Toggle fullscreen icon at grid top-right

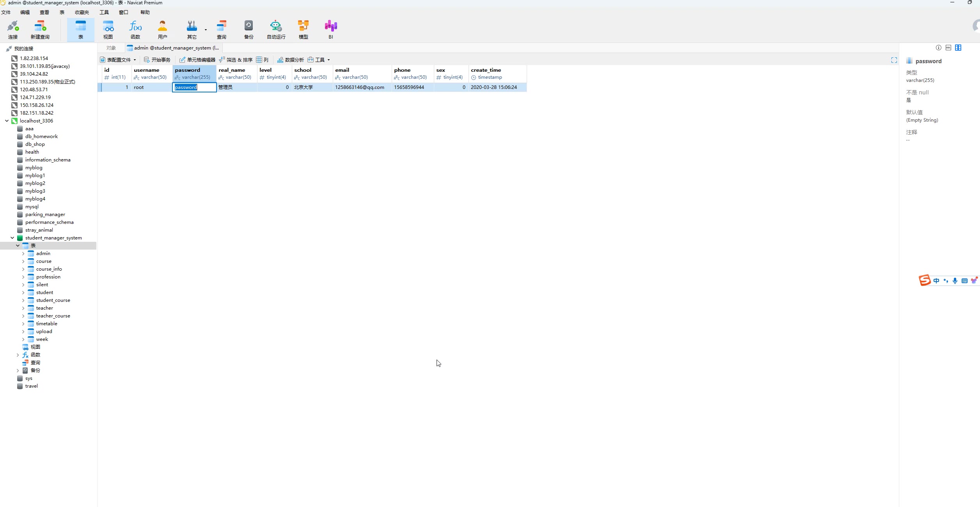894,60
